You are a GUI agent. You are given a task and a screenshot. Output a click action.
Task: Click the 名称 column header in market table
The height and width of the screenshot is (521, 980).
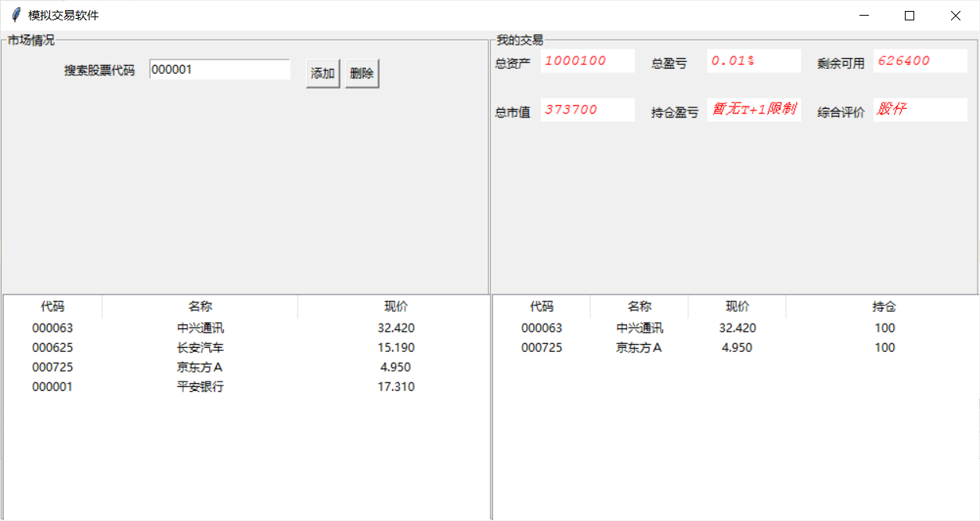point(200,307)
